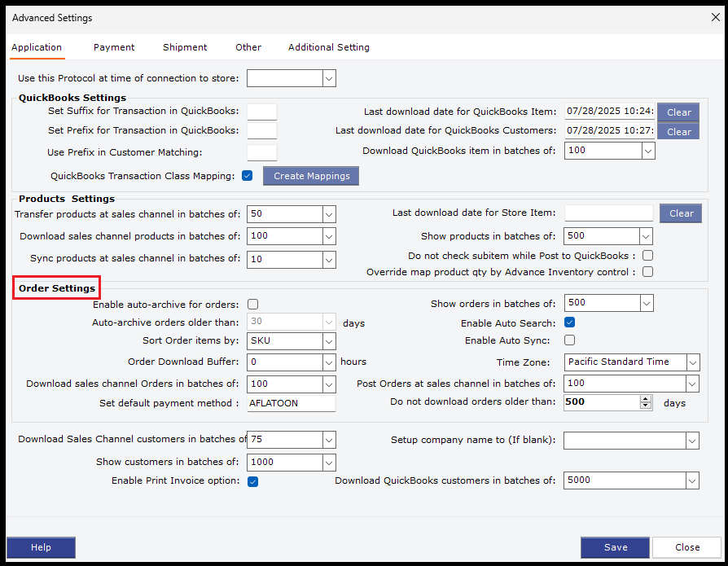Expand Sort Order items by dropdown
728x566 pixels.
[x=329, y=341]
